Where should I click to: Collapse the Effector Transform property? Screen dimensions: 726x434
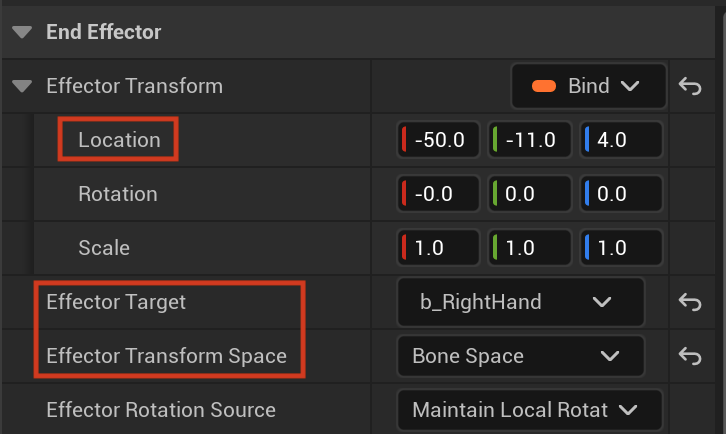22,86
